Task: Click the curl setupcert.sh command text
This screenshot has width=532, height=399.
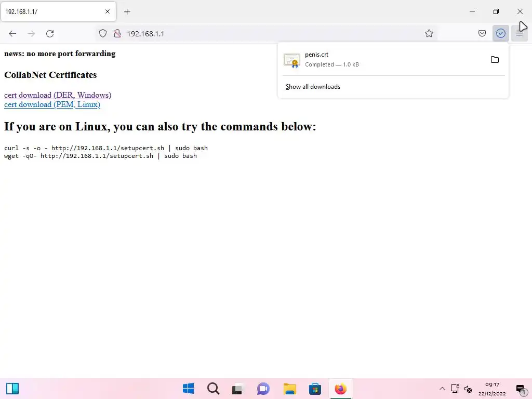Action: point(106,148)
